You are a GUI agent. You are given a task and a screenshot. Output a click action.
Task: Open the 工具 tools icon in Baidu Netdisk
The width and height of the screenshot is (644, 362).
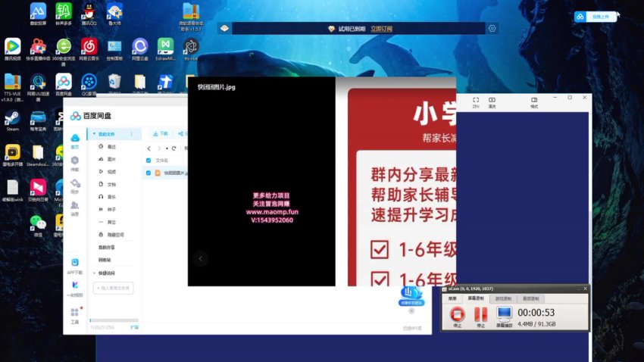pyautogui.click(x=75, y=314)
